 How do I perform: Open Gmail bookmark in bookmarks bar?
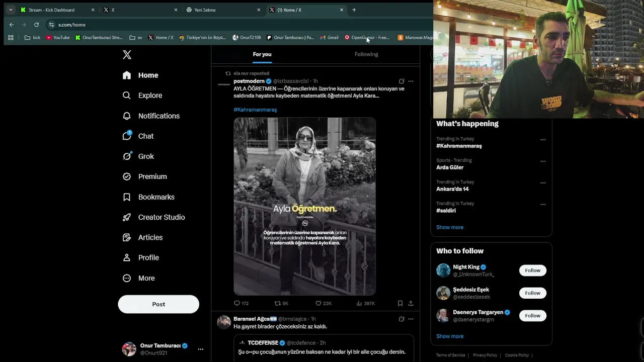click(x=329, y=37)
